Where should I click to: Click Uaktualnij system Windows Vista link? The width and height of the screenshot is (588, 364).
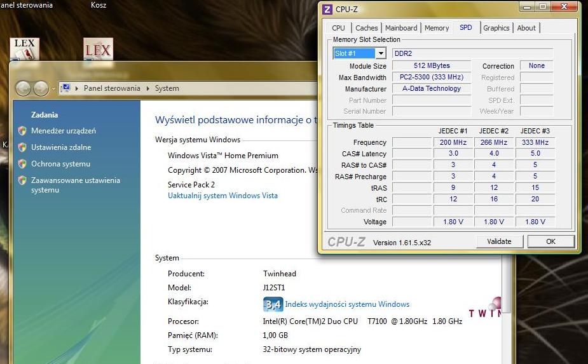(222, 196)
